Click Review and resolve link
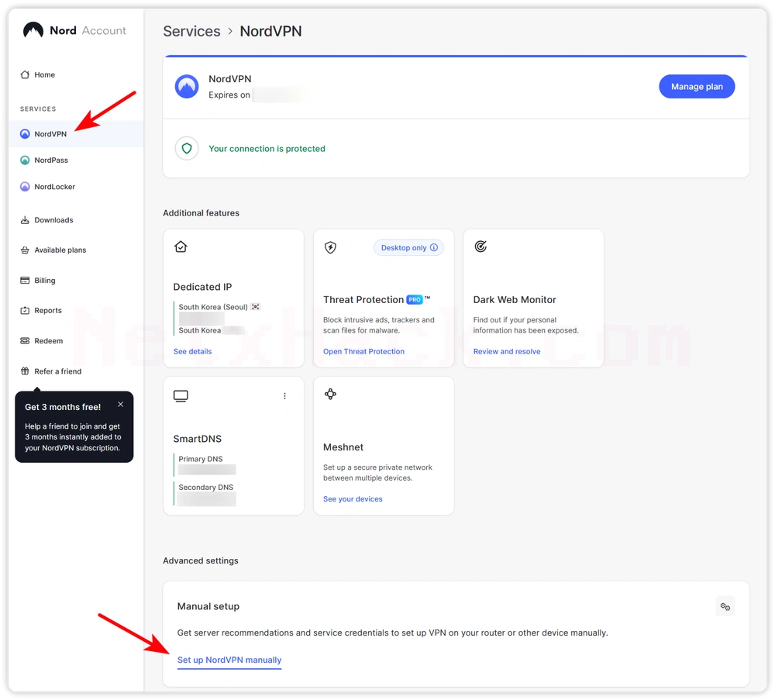The height and width of the screenshot is (700, 775). [x=507, y=351]
